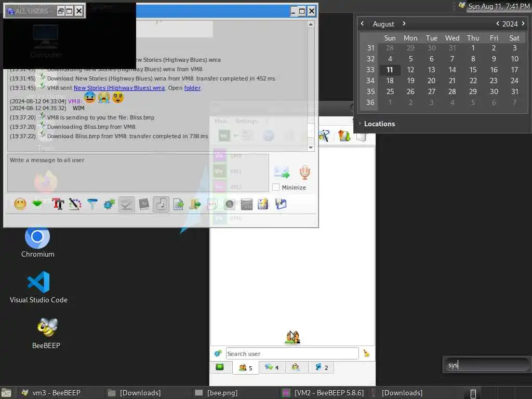
Task: Open BeeBEEP desktop icon
Action: (x=46, y=333)
